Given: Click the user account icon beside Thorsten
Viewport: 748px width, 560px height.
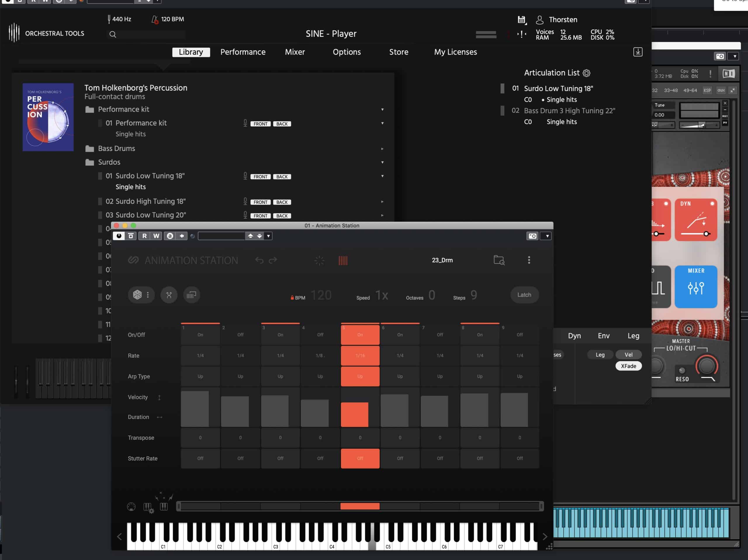Looking at the screenshot, I should click(x=540, y=20).
